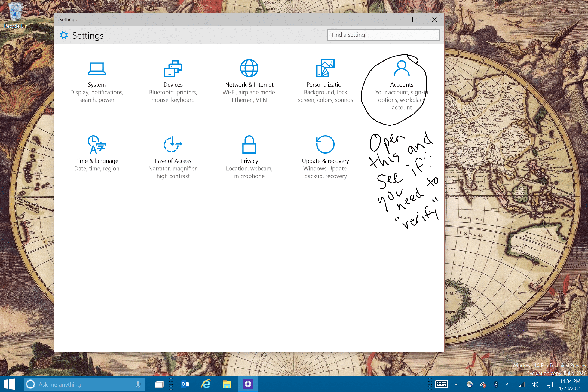Open the Accounts person icon
This screenshot has width=588, height=392.
[x=402, y=68]
